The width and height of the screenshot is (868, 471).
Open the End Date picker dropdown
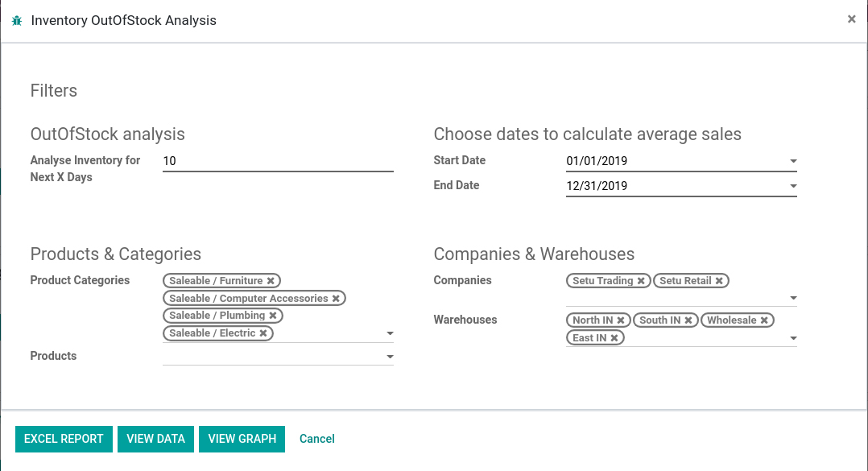pyautogui.click(x=793, y=186)
